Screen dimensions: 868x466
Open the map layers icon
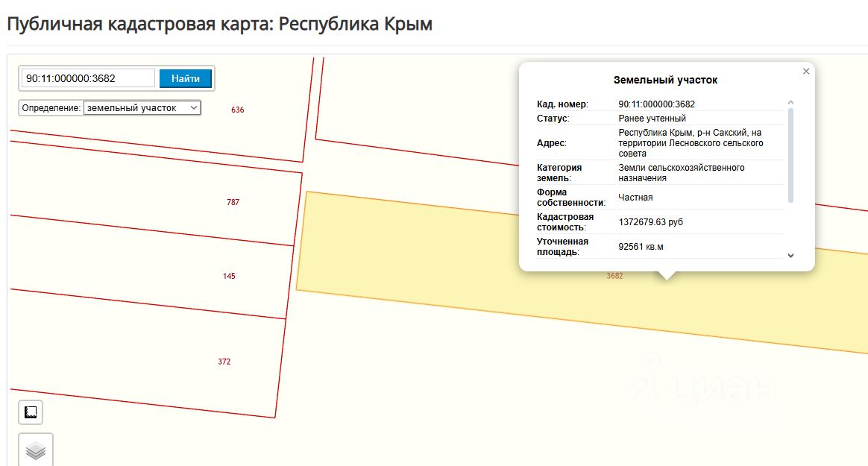(x=36, y=450)
